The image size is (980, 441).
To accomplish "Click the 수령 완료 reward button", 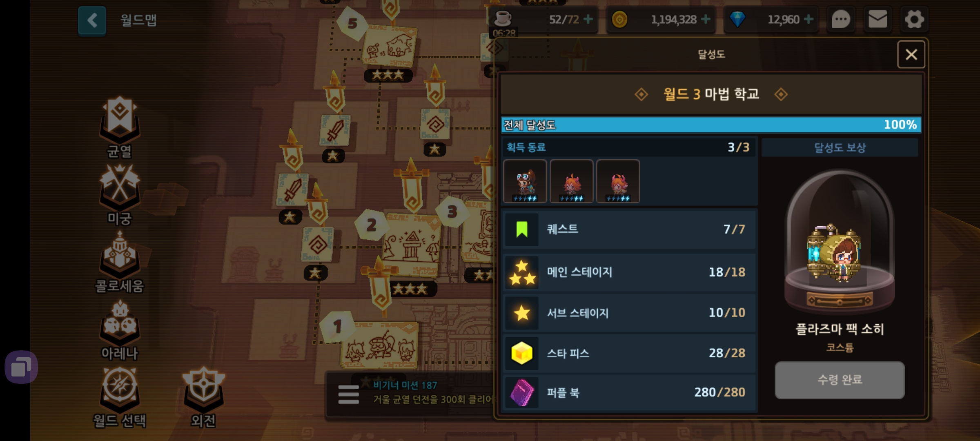I will [840, 380].
